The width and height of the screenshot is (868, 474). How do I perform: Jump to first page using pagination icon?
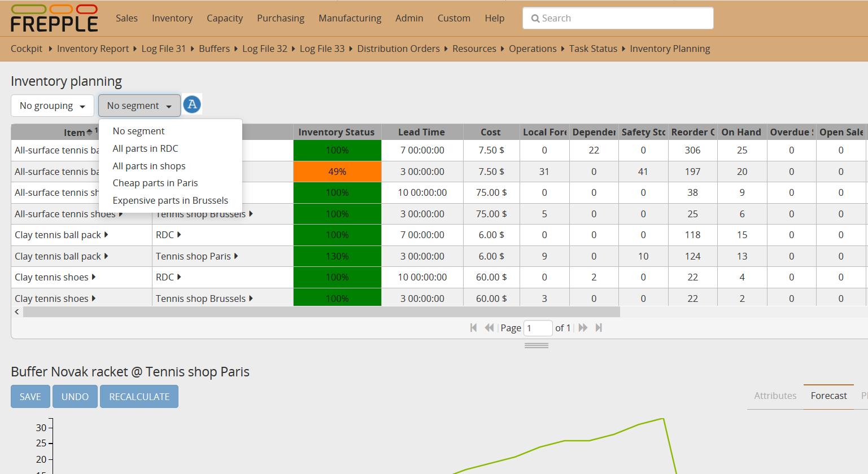coord(473,327)
